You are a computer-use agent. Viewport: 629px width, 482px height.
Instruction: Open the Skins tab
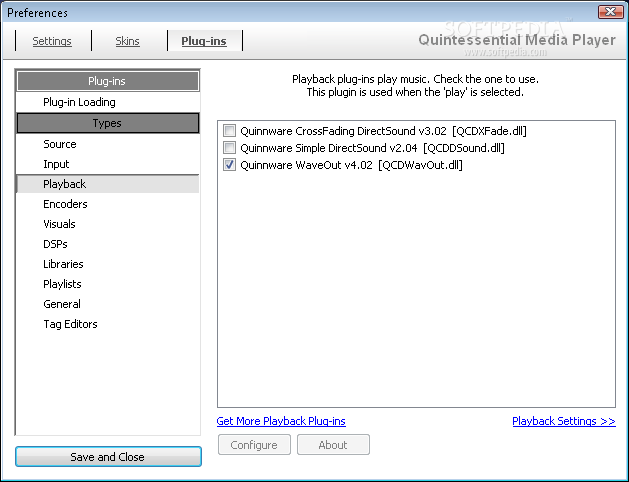[127, 41]
